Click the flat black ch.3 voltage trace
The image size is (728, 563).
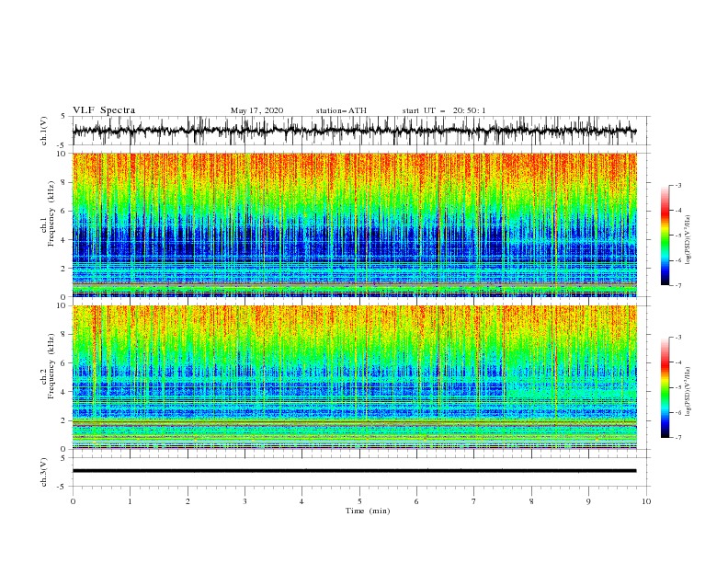pos(354,471)
